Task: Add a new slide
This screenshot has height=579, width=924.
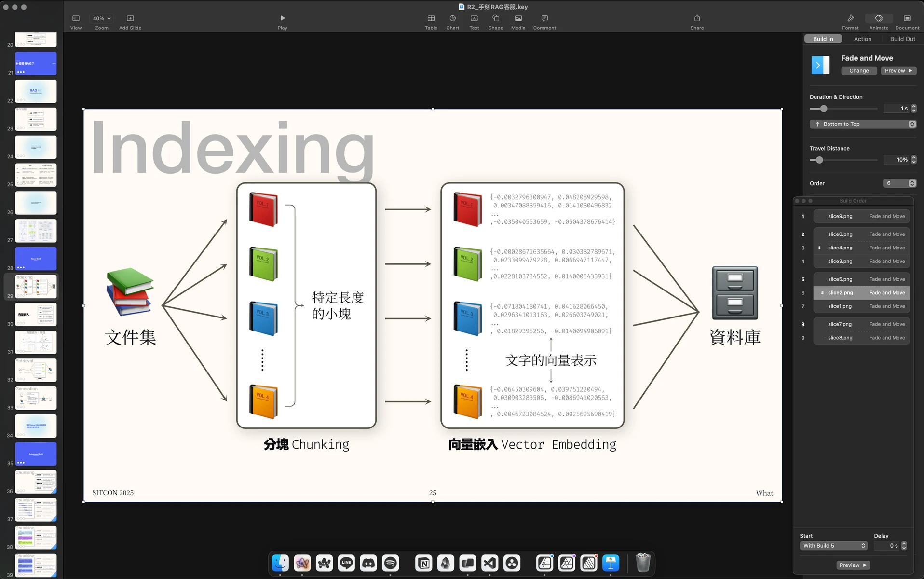Action: (x=130, y=18)
